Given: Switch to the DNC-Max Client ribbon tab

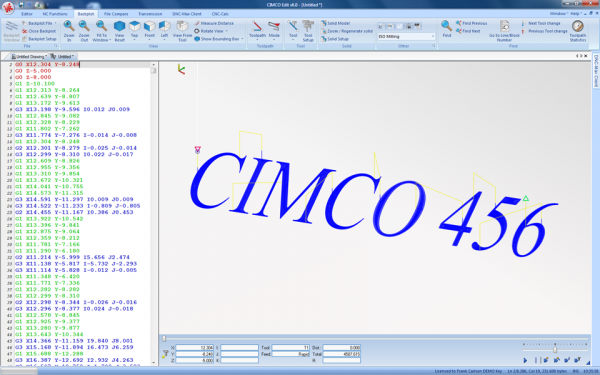Looking at the screenshot, I should (187, 14).
